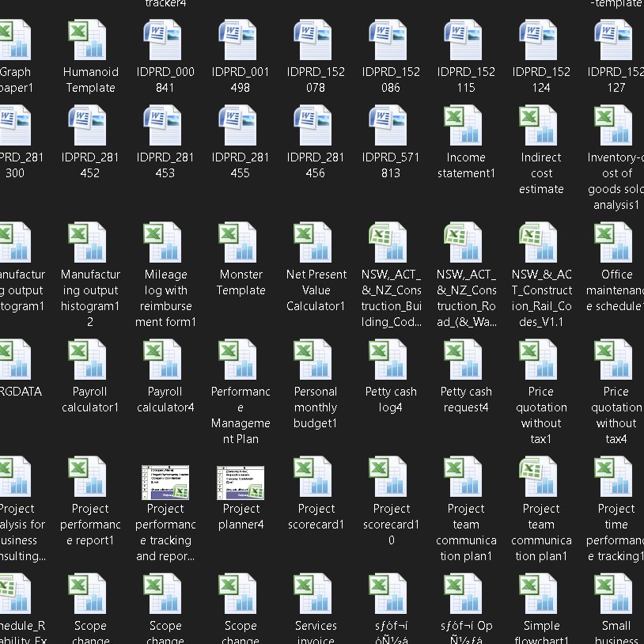Select the Payroll calculator1 file
Viewport: 644px width, 644px height.
coord(89,361)
